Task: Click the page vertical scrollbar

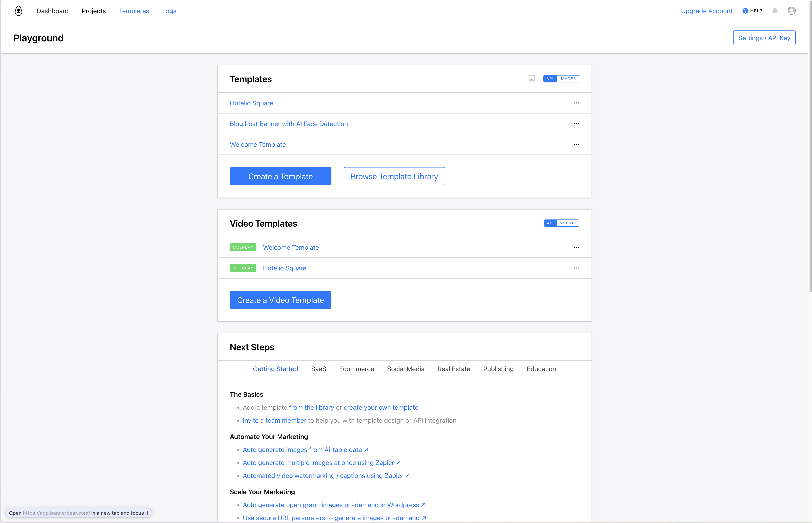Action: click(x=810, y=146)
